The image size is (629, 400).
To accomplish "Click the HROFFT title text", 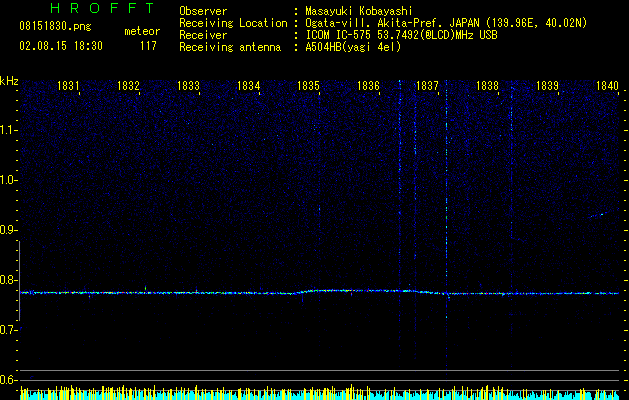I will [102, 8].
